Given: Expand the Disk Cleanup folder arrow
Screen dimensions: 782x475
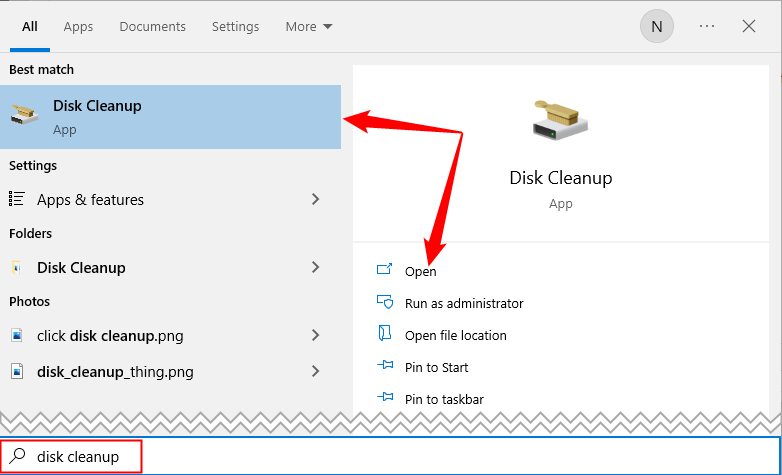Looking at the screenshot, I should tap(316, 267).
